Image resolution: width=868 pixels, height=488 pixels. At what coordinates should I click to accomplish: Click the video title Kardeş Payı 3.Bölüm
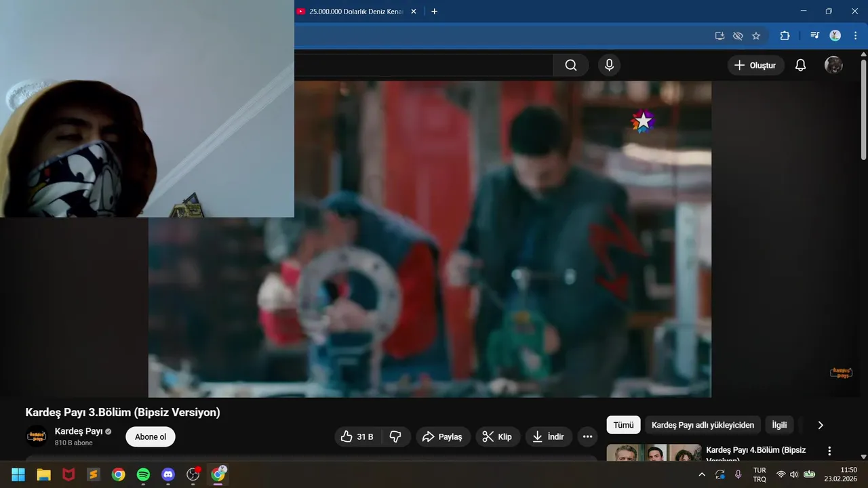pos(123,412)
